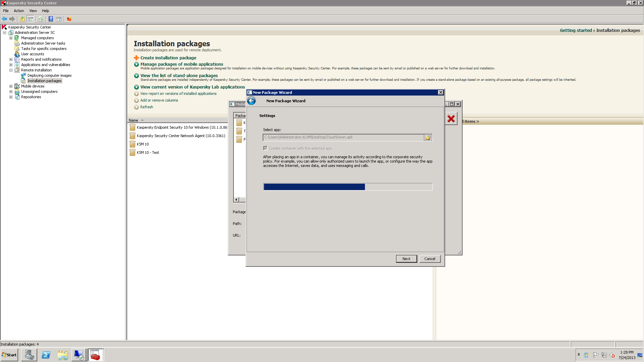Expand the Managed computers node

point(11,38)
